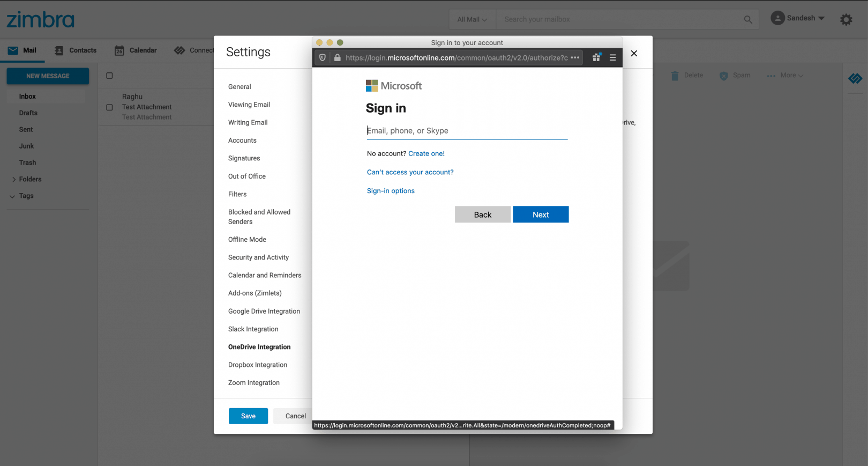Open Viewing Email settings
This screenshot has width=868, height=466.
click(249, 105)
